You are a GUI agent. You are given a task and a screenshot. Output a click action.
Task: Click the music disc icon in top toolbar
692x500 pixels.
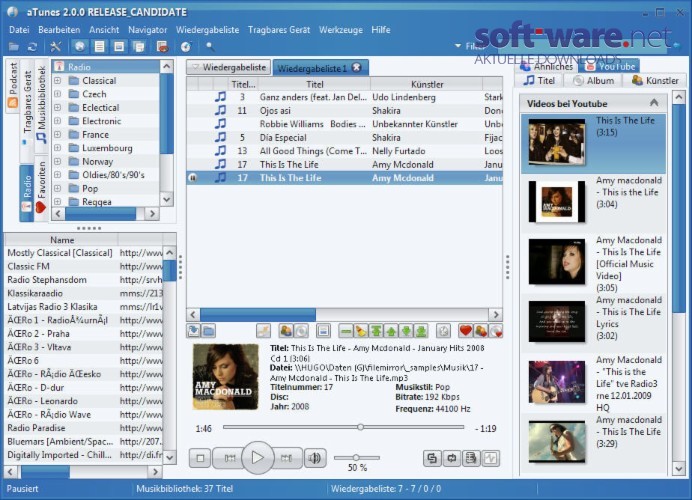click(186, 46)
